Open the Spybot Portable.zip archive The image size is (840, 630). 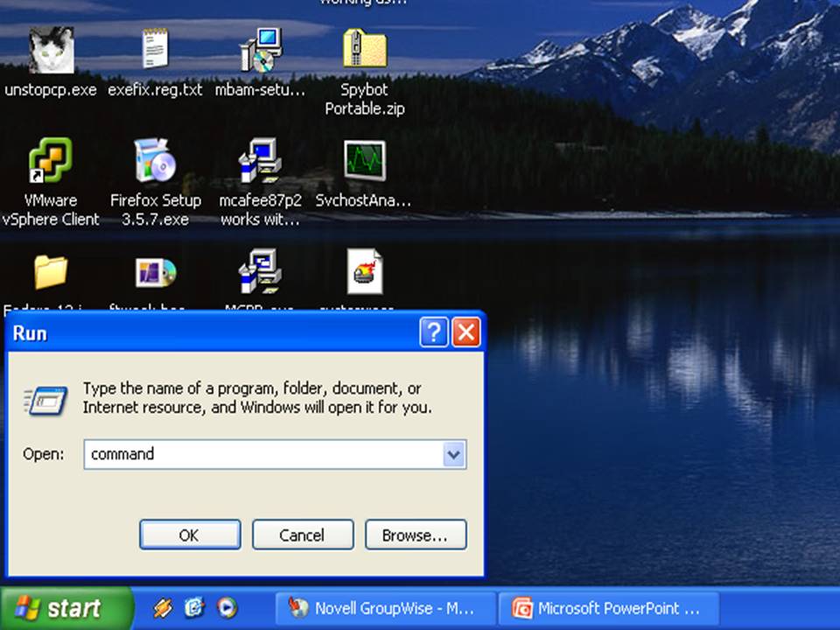point(364,48)
